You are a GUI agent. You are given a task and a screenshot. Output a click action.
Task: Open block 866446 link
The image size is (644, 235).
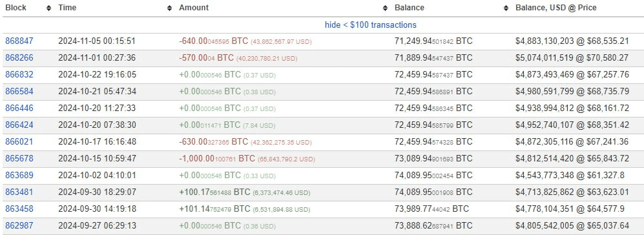(x=19, y=108)
